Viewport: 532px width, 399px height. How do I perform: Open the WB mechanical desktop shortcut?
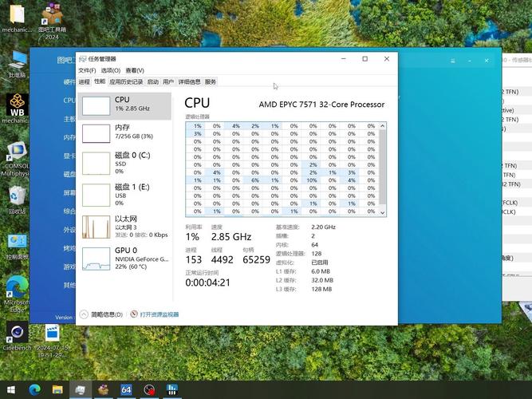[x=16, y=109]
